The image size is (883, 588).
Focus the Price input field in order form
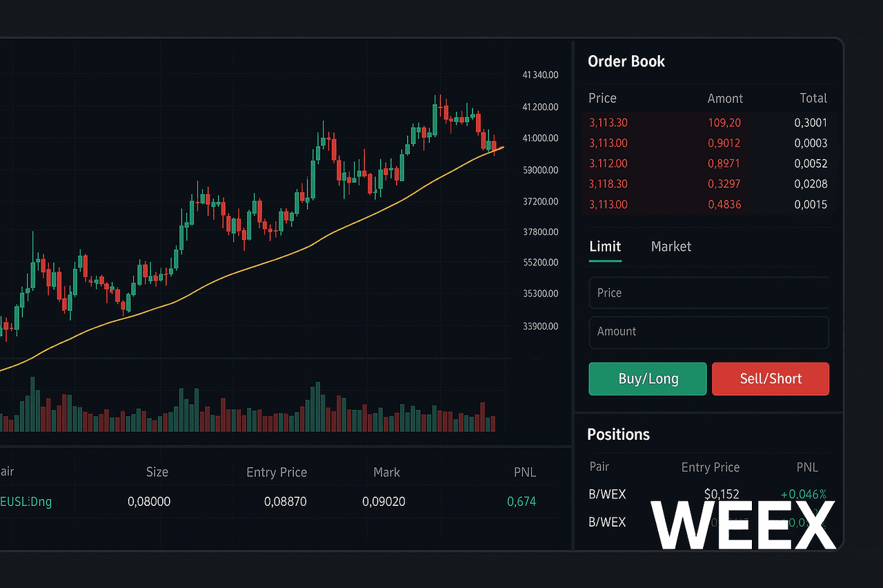tap(708, 293)
